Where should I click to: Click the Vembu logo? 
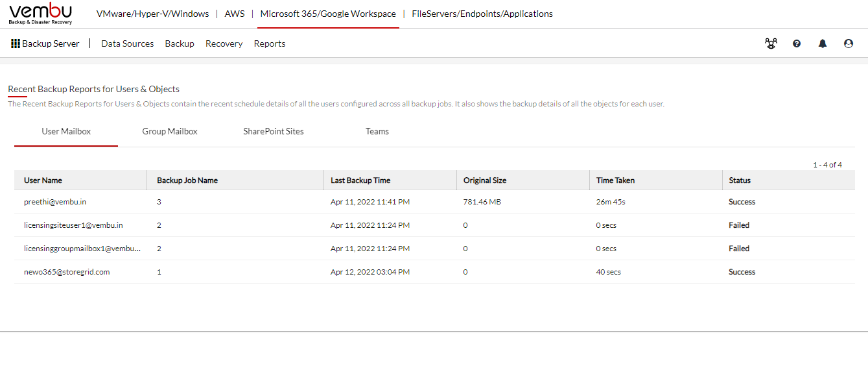(40, 14)
